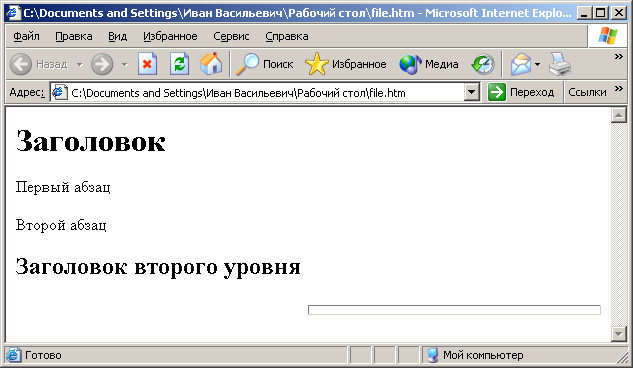Open the Избранное favorites toolbar button

[x=346, y=64]
